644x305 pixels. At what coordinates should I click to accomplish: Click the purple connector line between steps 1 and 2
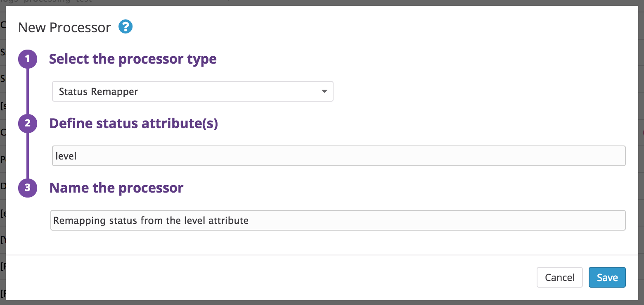click(28, 91)
